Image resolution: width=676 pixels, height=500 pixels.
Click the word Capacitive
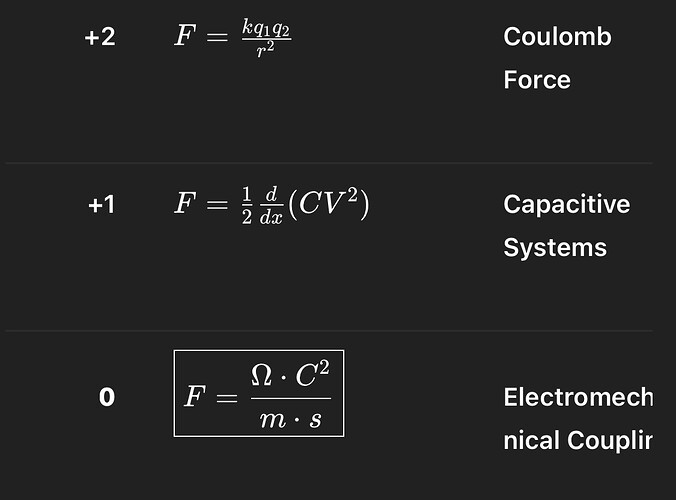point(566,204)
